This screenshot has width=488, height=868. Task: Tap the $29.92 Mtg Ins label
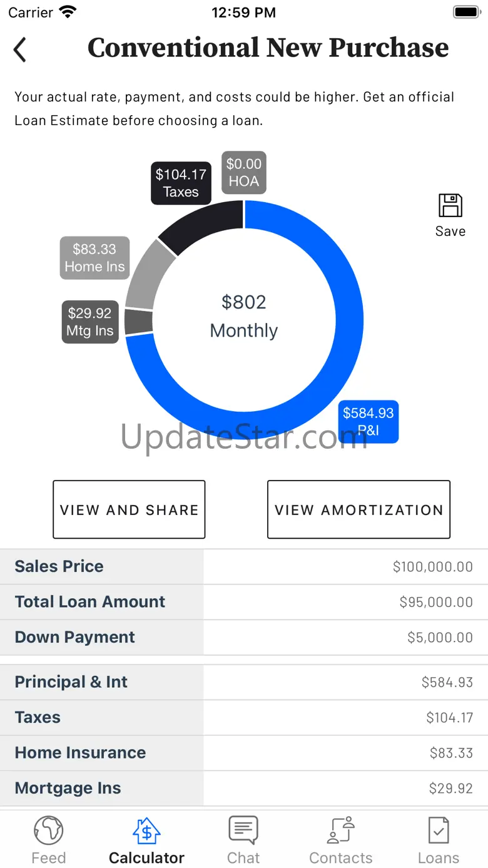(90, 322)
